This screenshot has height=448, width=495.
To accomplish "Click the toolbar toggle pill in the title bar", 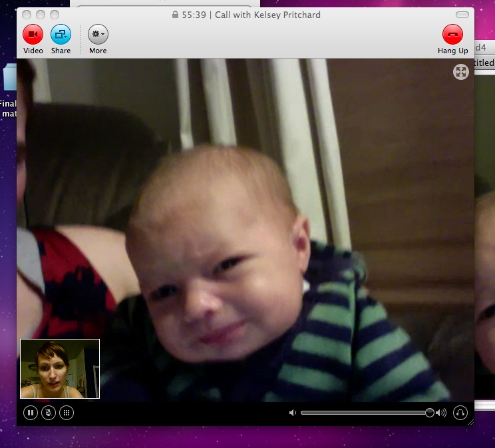I will (x=462, y=15).
